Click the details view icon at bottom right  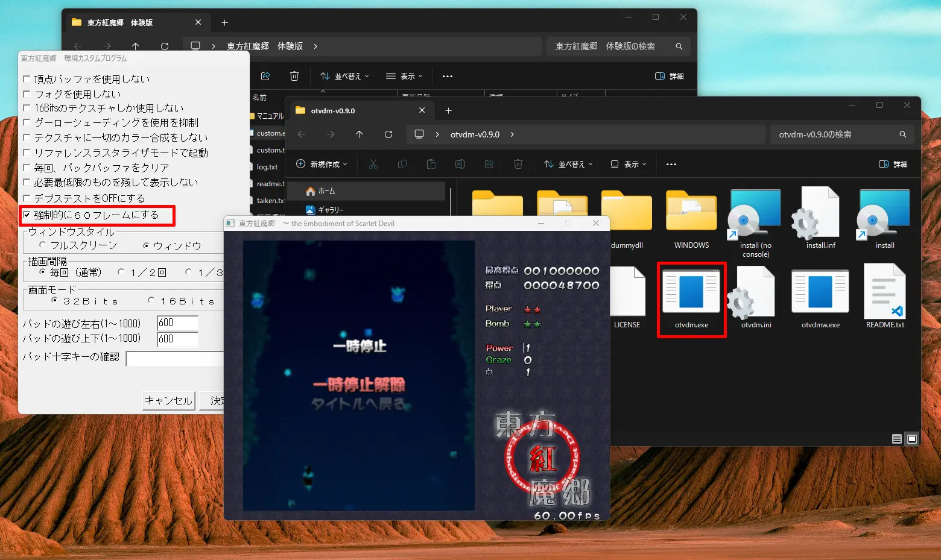[897, 439]
